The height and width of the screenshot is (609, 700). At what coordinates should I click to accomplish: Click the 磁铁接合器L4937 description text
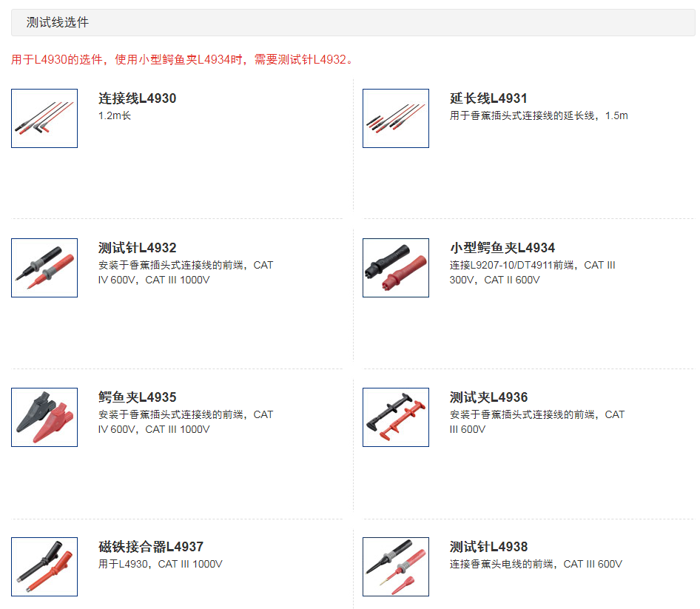tap(161, 564)
